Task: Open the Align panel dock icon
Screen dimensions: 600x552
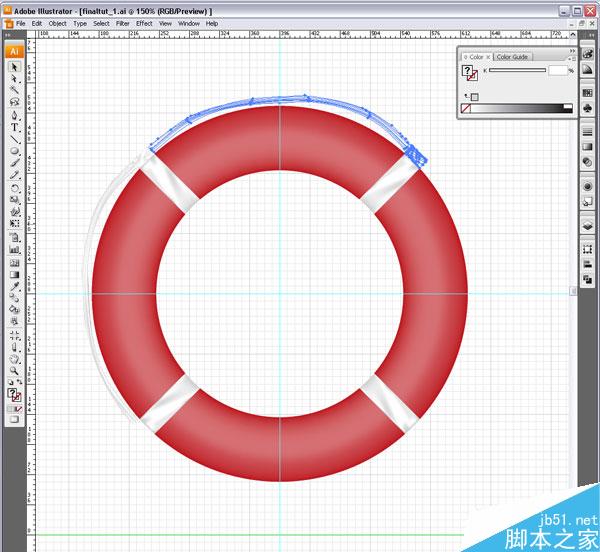Action: point(587,264)
